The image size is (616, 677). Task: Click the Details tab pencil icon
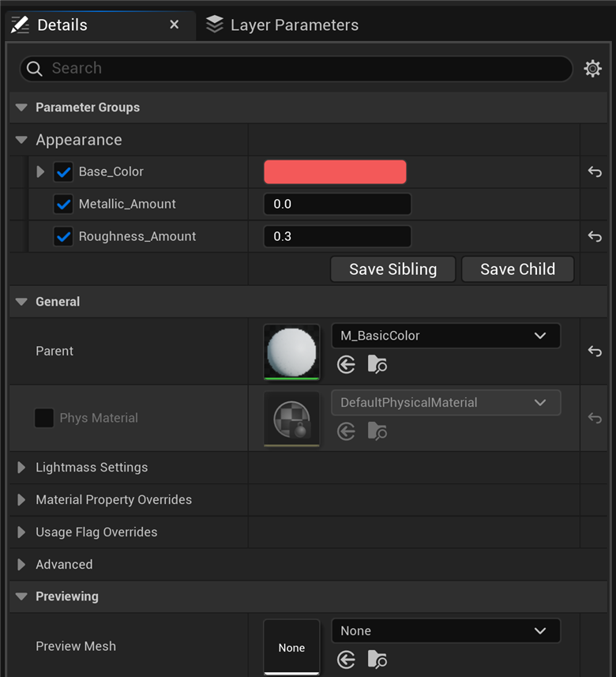(x=20, y=25)
